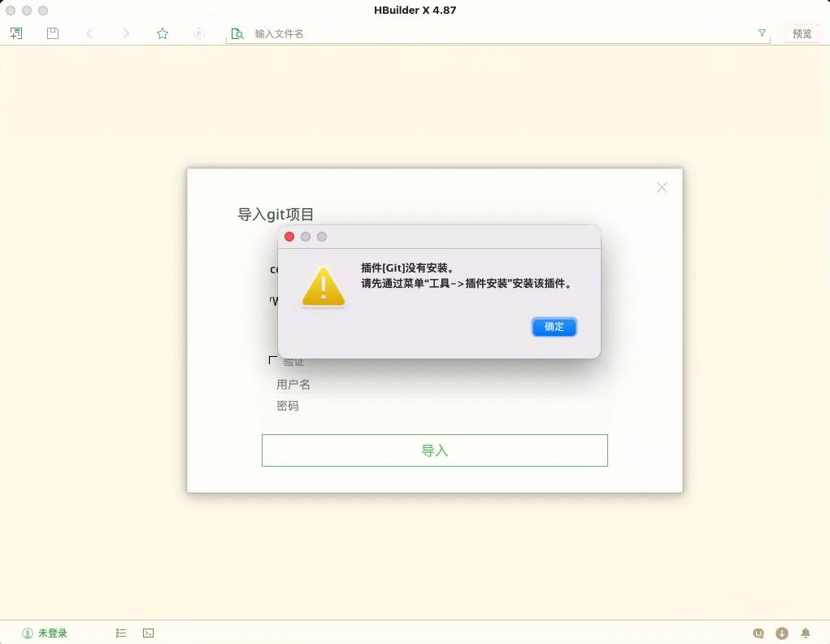Viewport: 830px width, 644px height.
Task: Click the 导入 import button
Action: (x=435, y=450)
